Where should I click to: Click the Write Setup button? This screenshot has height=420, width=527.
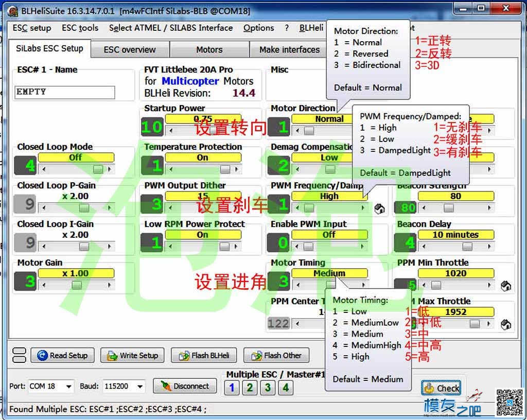tap(132, 355)
